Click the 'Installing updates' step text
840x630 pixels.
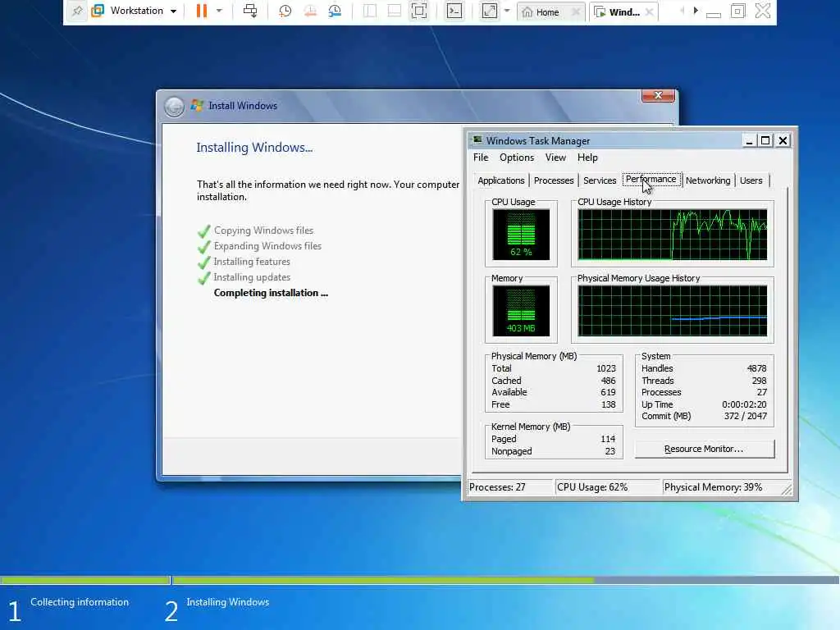[x=252, y=277]
